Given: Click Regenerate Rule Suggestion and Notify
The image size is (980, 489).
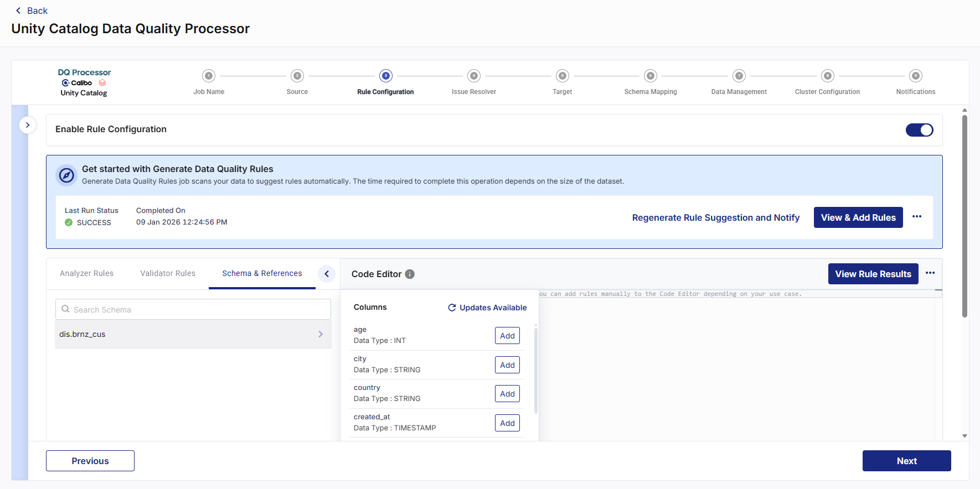Looking at the screenshot, I should [716, 217].
